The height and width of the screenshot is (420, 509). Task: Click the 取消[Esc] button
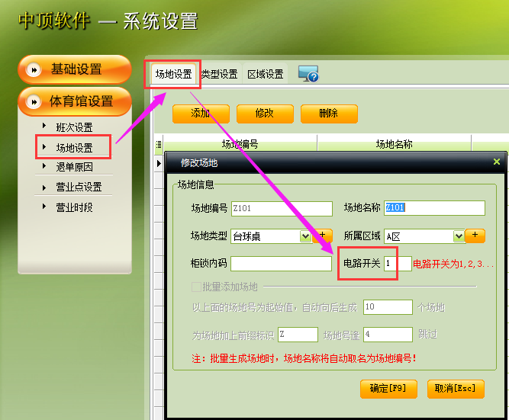[x=456, y=388]
